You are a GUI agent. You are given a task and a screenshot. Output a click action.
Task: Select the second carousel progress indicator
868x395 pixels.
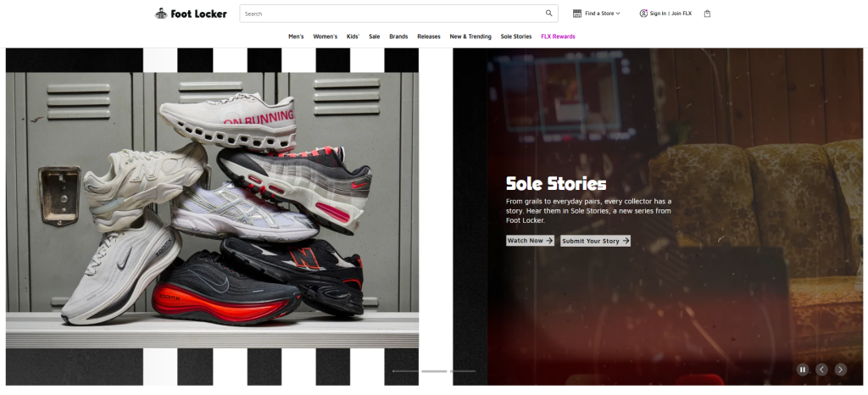(x=434, y=371)
